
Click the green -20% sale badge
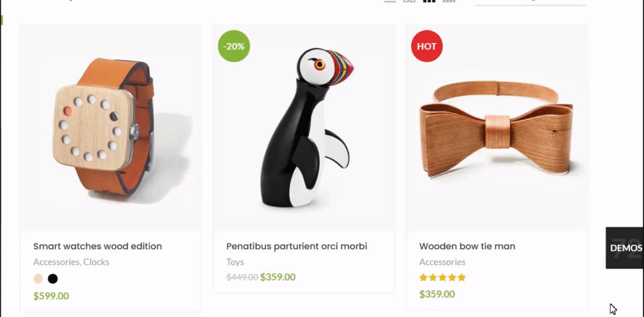click(x=234, y=46)
